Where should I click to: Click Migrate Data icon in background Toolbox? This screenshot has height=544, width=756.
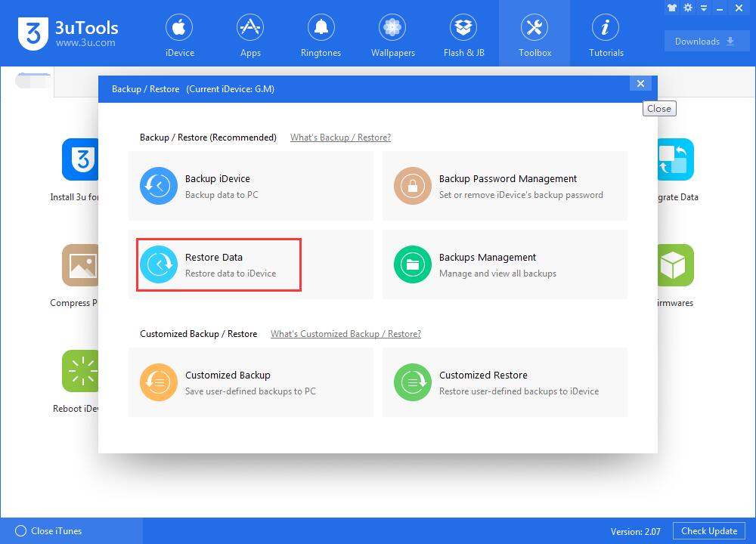click(676, 159)
